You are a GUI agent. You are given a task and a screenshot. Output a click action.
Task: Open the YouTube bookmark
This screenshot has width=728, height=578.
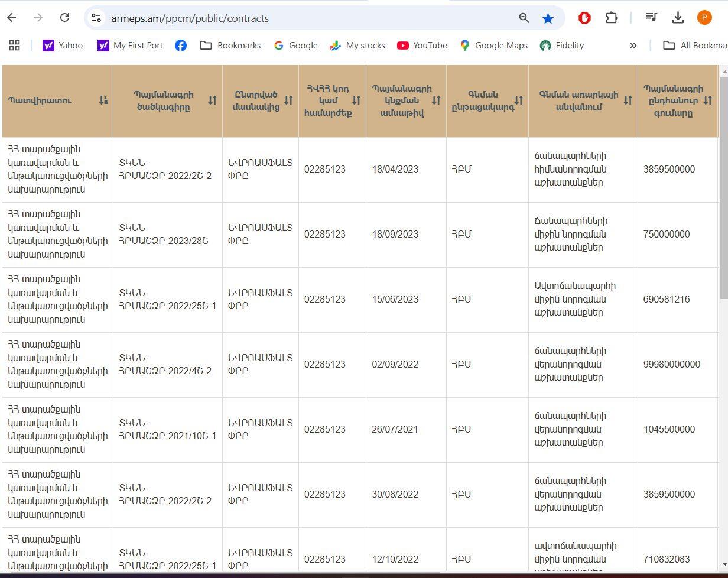coord(422,46)
